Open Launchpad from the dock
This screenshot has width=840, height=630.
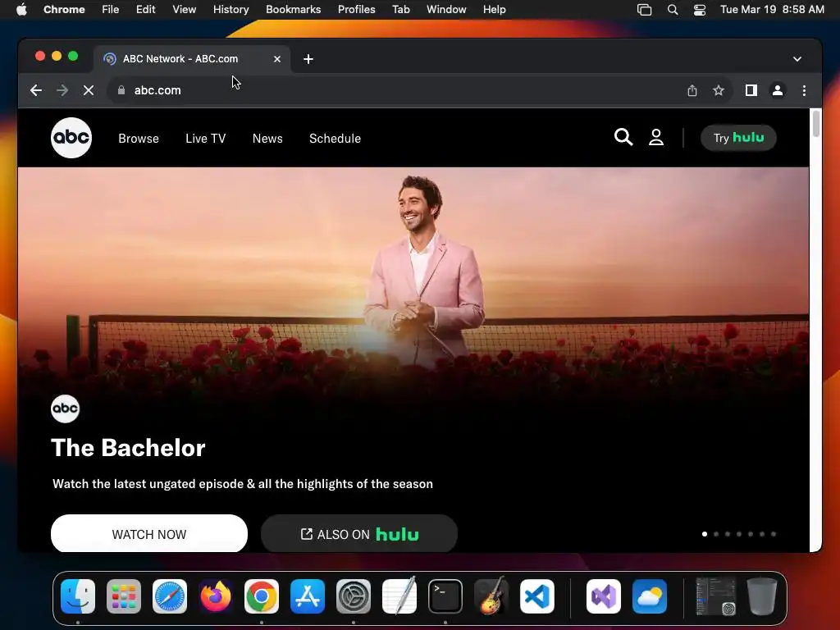(124, 596)
